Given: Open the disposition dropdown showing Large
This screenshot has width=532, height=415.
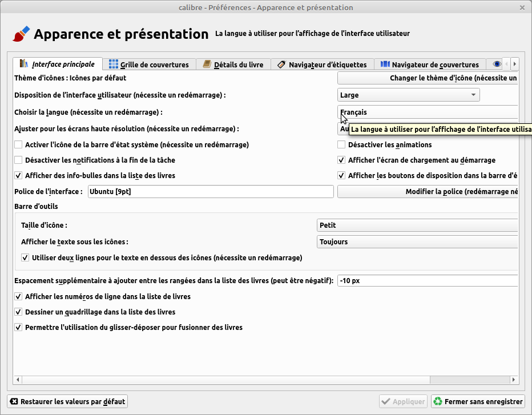Looking at the screenshot, I should (409, 95).
